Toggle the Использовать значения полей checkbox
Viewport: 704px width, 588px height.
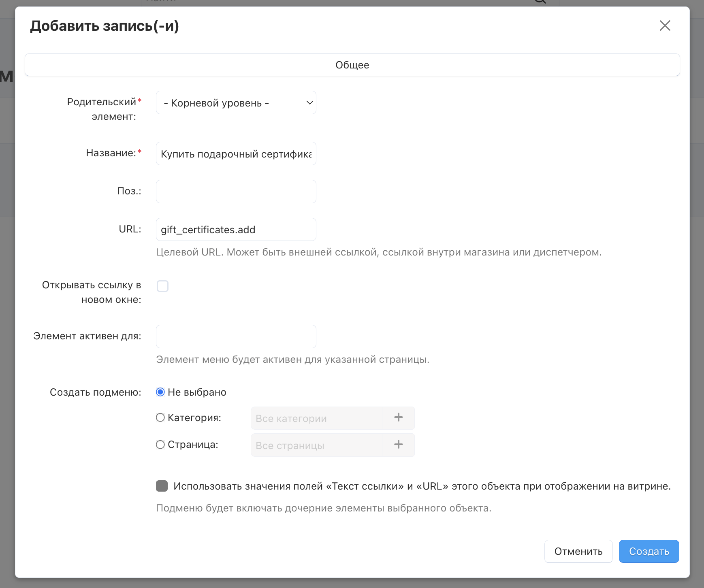point(162,486)
